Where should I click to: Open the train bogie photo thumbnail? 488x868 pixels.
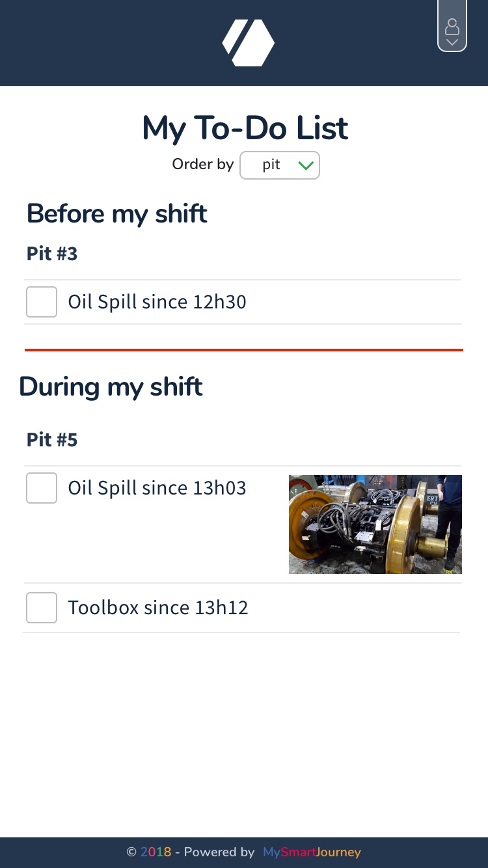375,524
